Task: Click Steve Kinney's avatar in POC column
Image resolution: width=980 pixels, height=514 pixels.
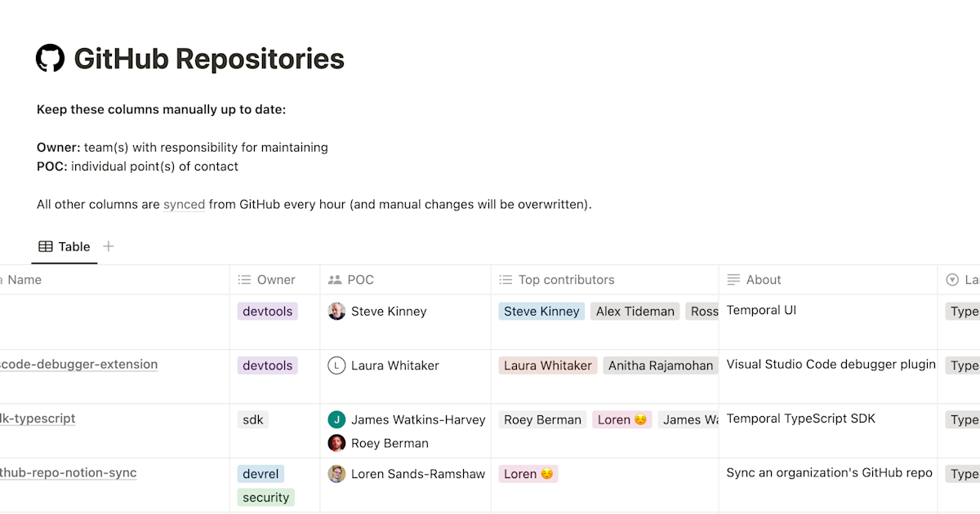Action: pyautogui.click(x=336, y=311)
